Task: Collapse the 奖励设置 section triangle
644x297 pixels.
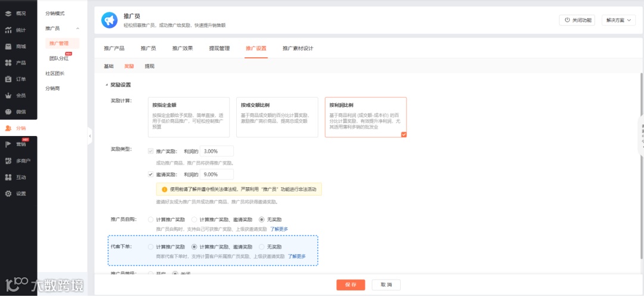Action: click(x=107, y=85)
